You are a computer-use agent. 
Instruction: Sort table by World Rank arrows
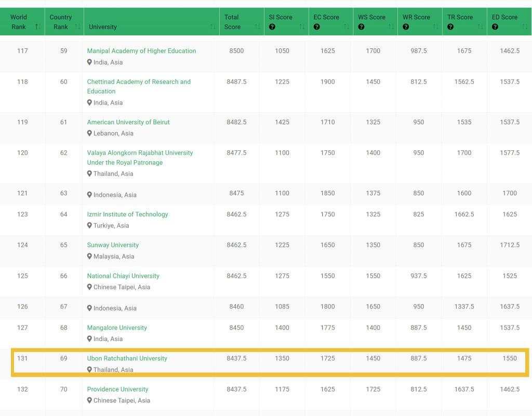pos(37,27)
